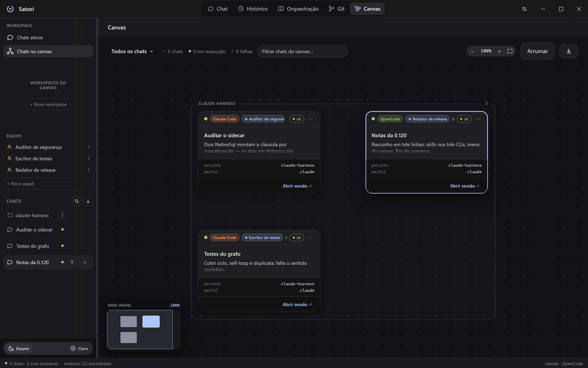Click the Auditar o sidecar chat bubble icon
588x368 pixels.
(x=10, y=230)
